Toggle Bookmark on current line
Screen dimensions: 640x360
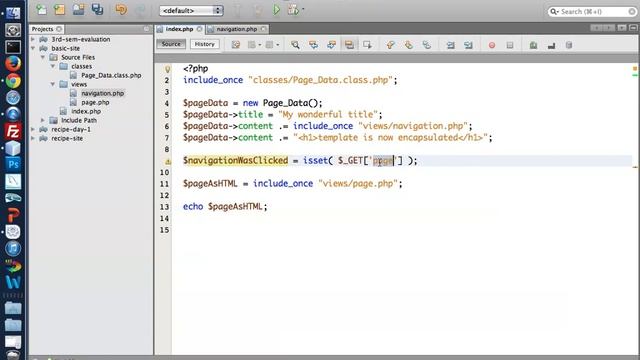(427, 45)
